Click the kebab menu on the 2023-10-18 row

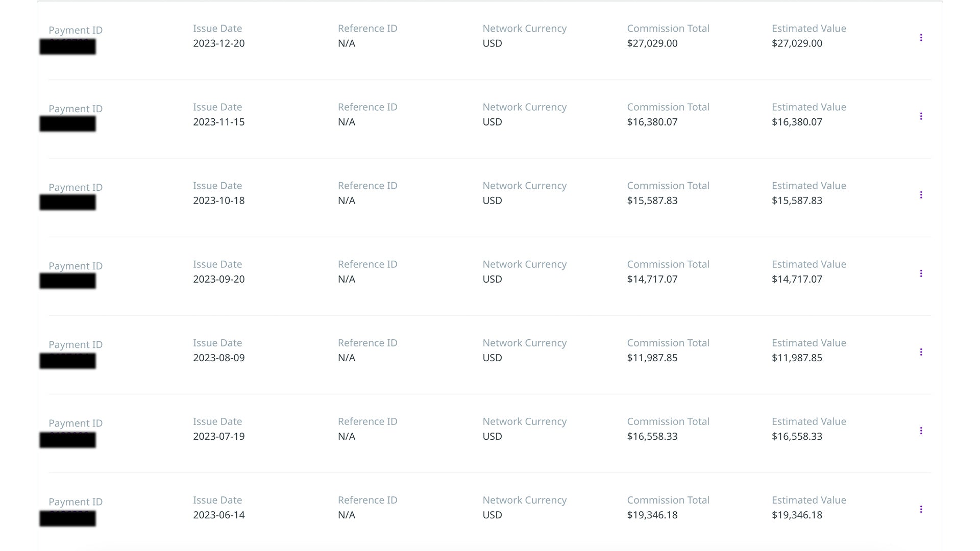pyautogui.click(x=921, y=195)
